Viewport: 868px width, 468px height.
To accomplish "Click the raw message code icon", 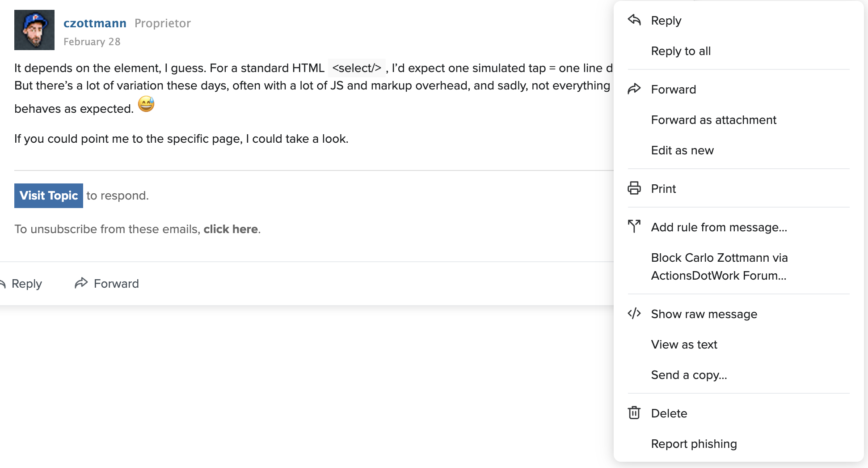I will pos(634,314).
